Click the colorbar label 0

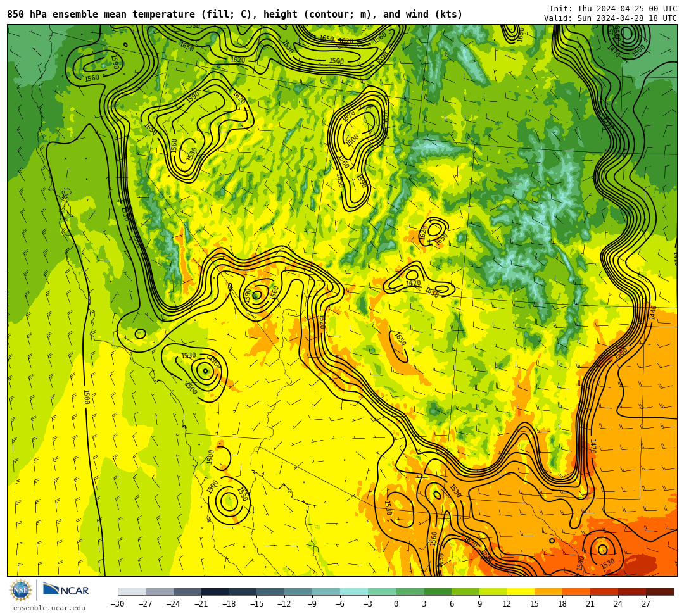tap(396, 604)
